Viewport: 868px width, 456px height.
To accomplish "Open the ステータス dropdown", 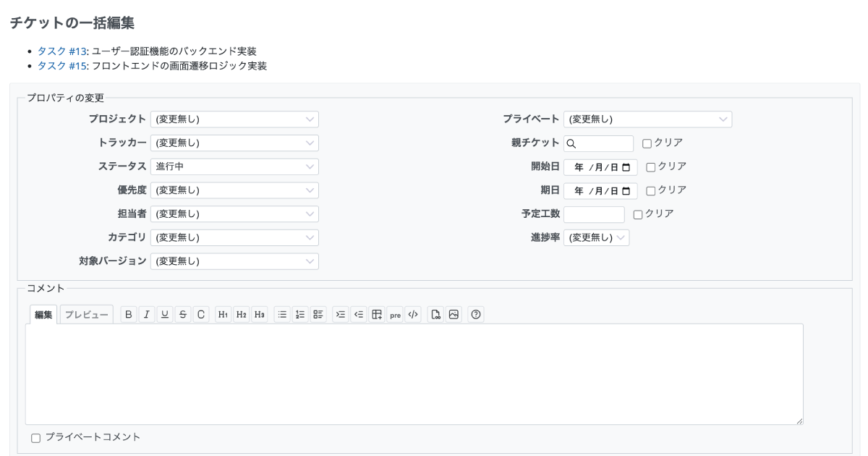I will tap(234, 166).
